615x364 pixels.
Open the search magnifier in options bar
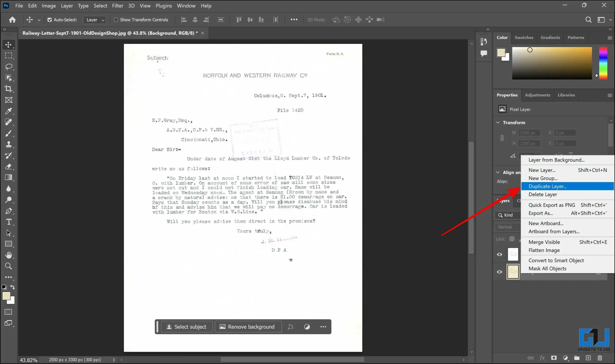[588, 20]
